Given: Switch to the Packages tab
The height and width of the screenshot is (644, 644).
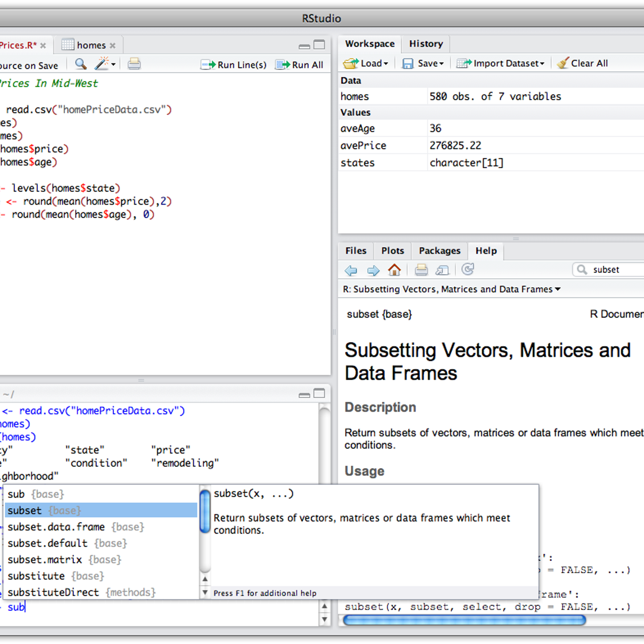Looking at the screenshot, I should [440, 251].
